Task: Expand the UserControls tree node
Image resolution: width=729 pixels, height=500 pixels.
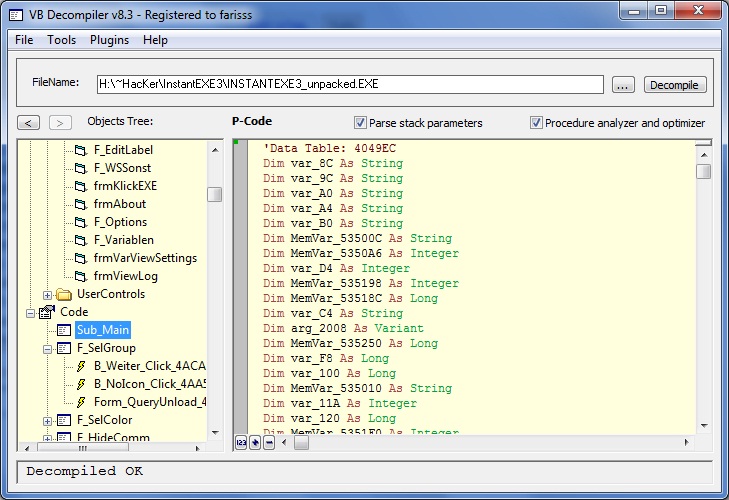Action: pyautogui.click(x=47, y=294)
